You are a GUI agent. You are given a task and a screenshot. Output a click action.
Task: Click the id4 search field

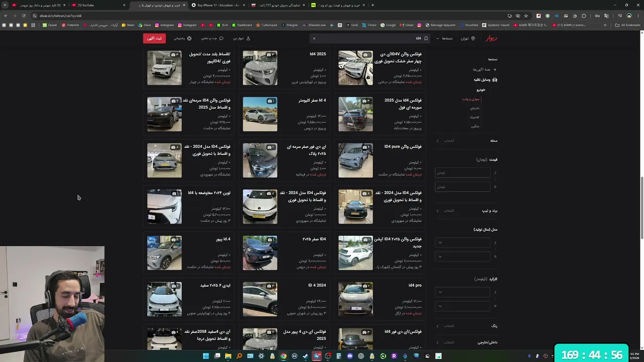(371, 38)
